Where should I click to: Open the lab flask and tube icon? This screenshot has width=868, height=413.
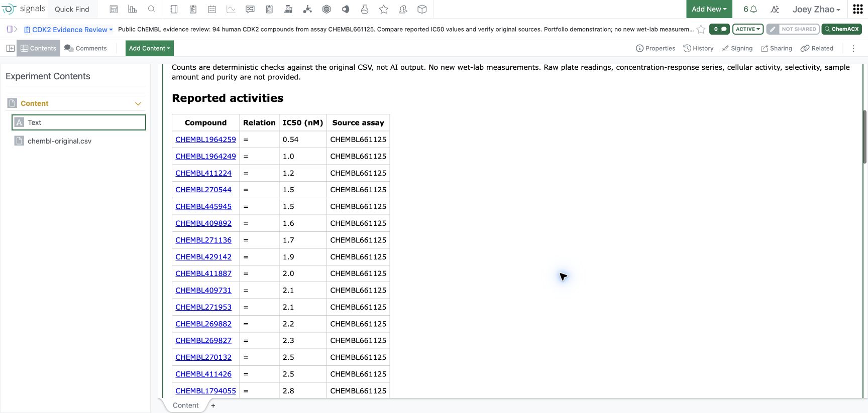(288, 9)
